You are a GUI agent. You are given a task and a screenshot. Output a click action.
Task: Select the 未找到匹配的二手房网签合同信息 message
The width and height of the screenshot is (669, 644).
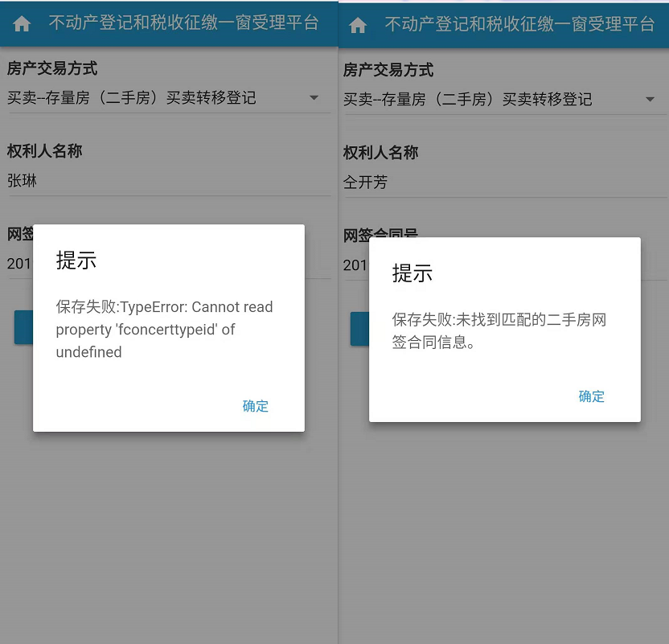coord(499,331)
